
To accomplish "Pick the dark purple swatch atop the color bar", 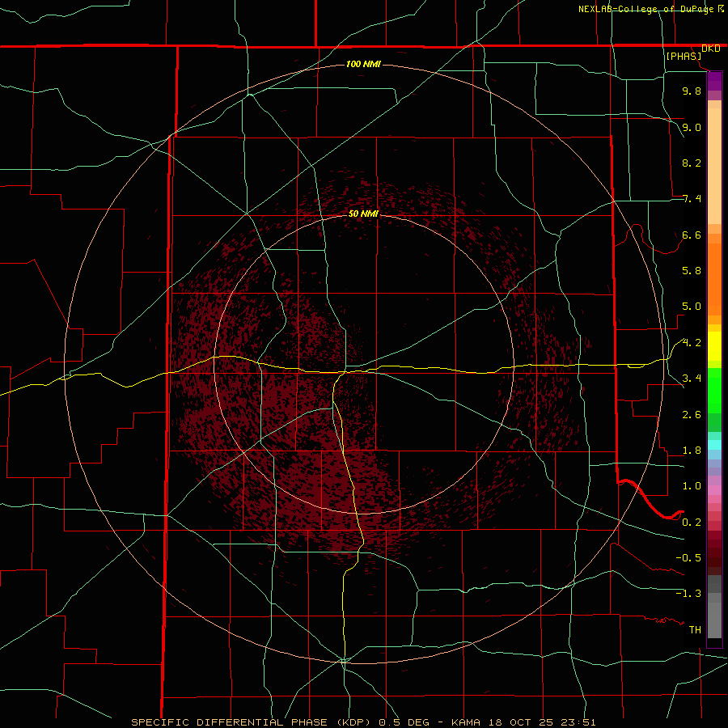I will click(714, 77).
